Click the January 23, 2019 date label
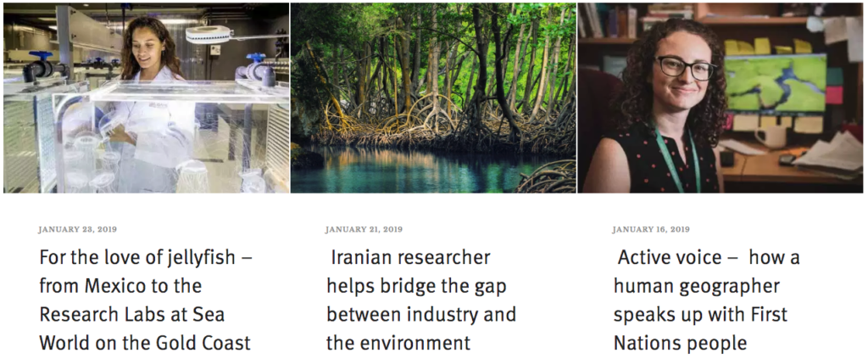 pyautogui.click(x=77, y=229)
